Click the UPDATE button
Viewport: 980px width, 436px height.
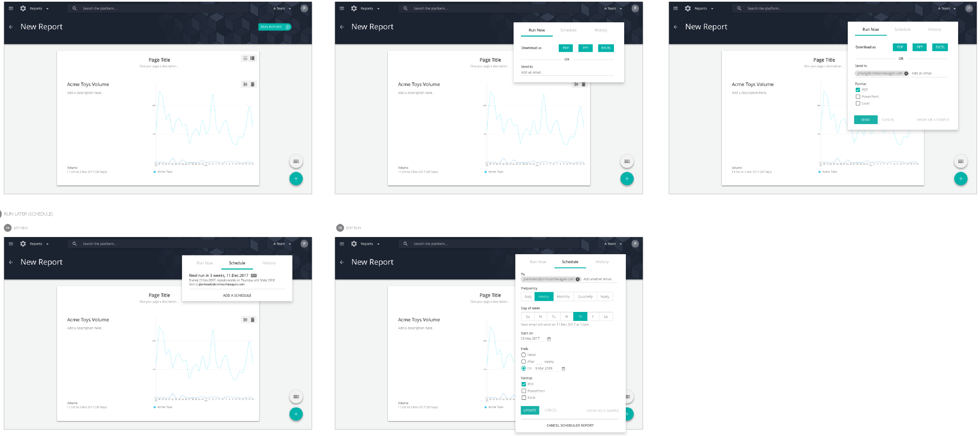530,410
